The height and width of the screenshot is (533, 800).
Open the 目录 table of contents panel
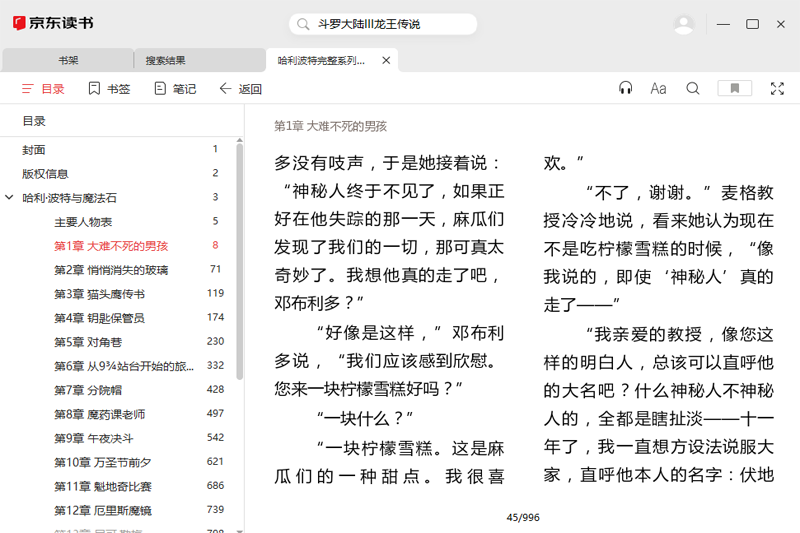[x=43, y=89]
